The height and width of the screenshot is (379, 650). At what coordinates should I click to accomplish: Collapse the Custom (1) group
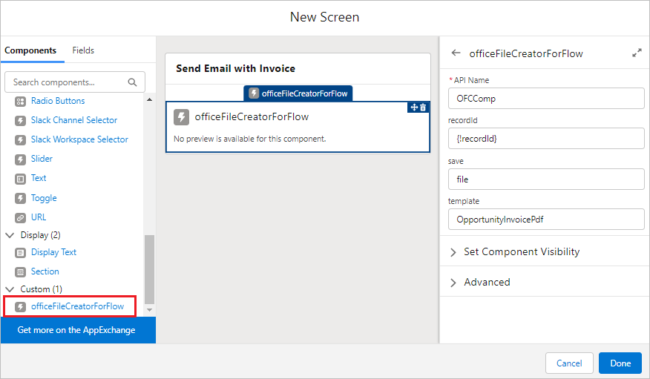pos(10,289)
